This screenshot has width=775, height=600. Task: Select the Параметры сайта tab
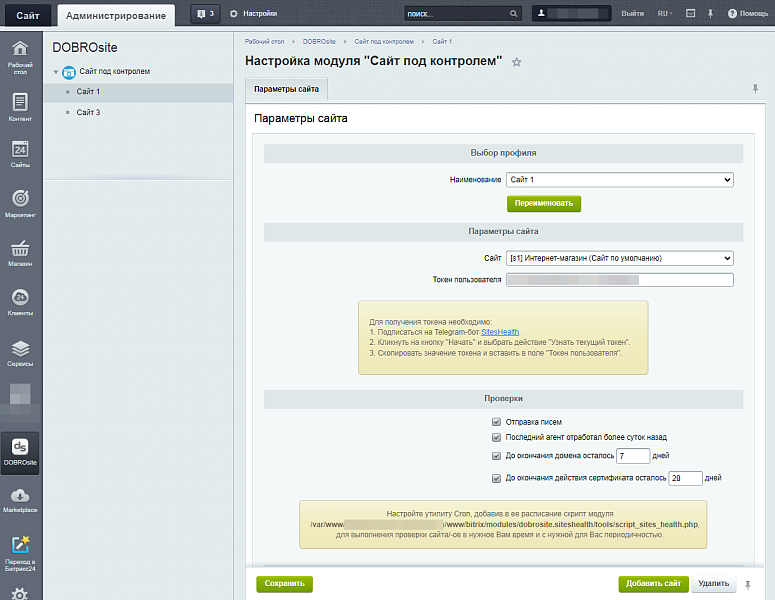(x=286, y=89)
